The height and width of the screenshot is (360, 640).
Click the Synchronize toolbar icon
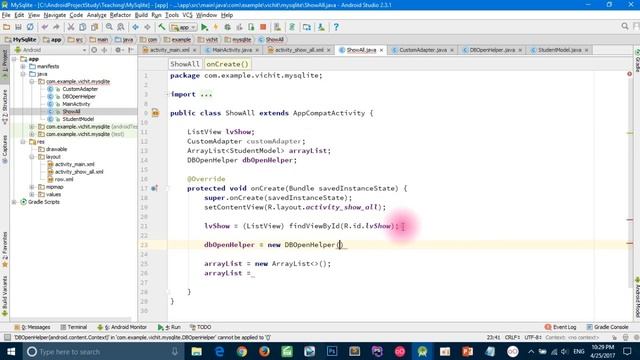[x=30, y=27]
